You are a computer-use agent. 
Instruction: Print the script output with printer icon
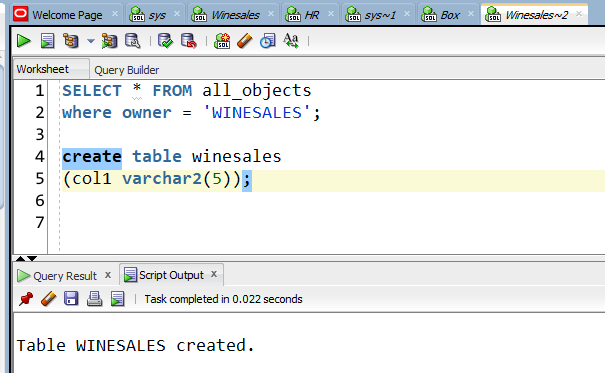tap(94, 299)
